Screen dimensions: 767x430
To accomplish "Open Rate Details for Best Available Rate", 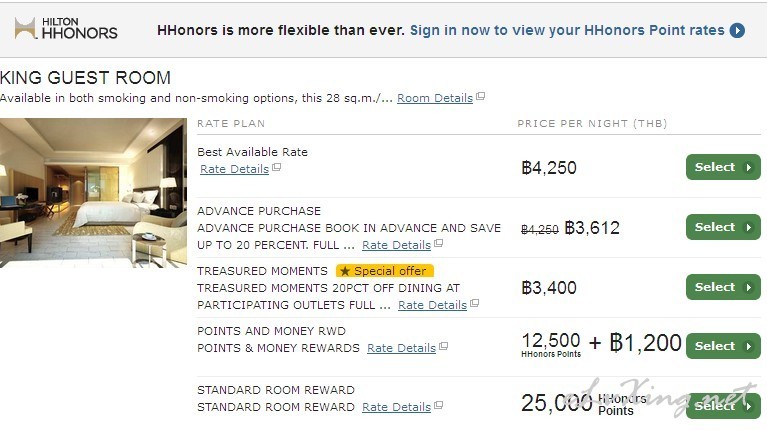I will [x=234, y=169].
